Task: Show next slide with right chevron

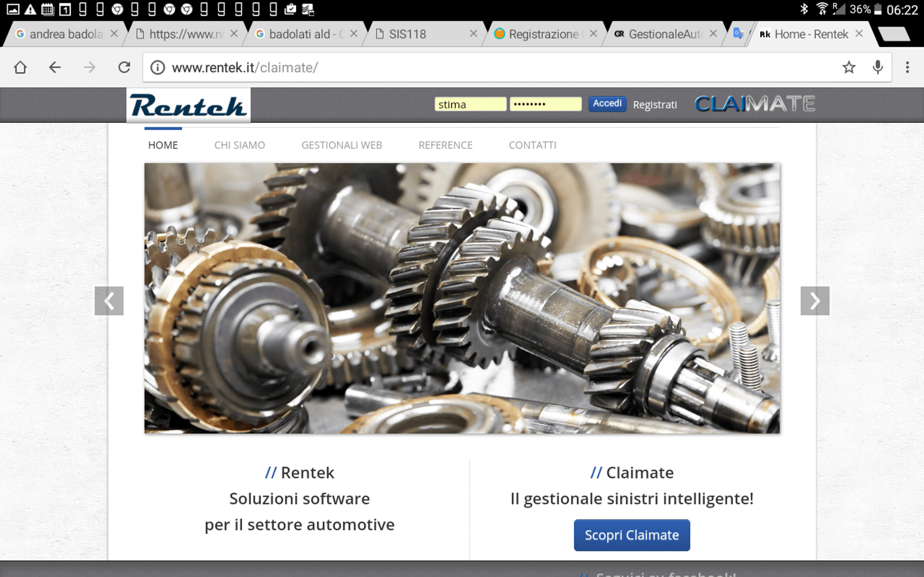Action: pyautogui.click(x=815, y=301)
